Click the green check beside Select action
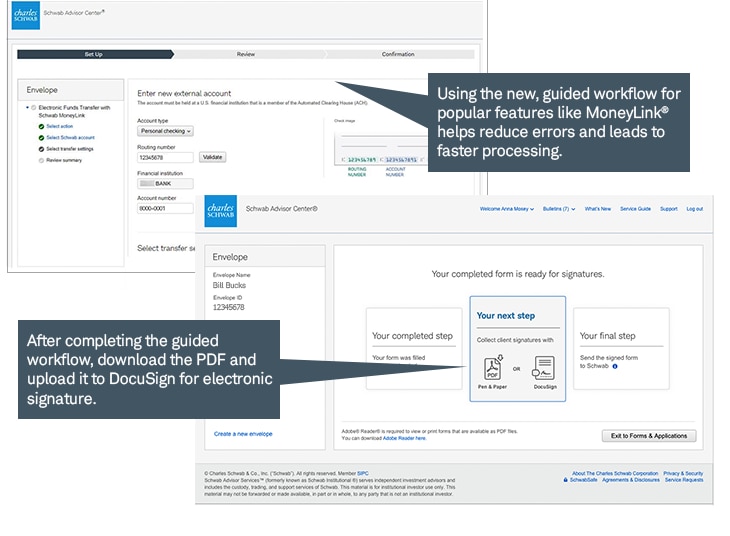Screen dimensions: 730x536 click(x=41, y=127)
